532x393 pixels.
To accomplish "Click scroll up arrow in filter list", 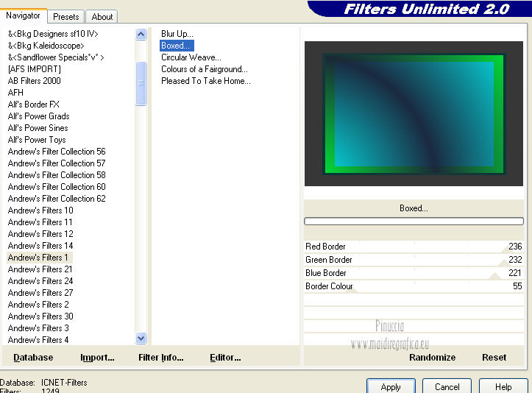I will point(141,35).
